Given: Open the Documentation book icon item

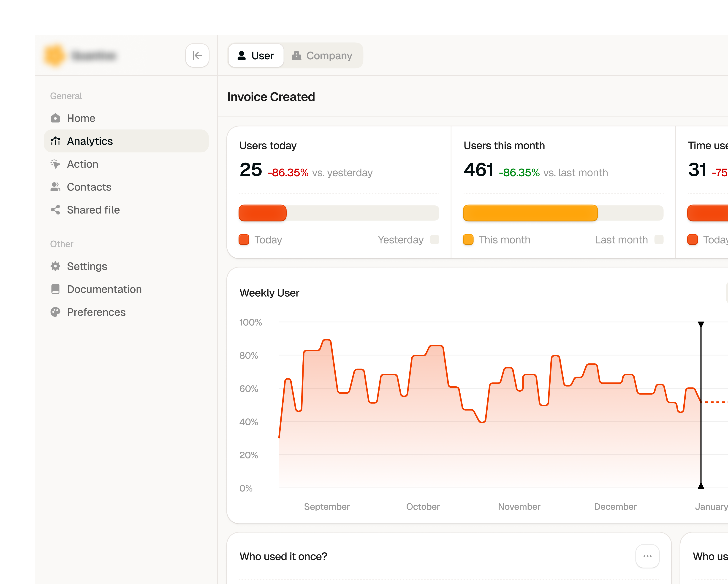Looking at the screenshot, I should pyautogui.click(x=55, y=289).
